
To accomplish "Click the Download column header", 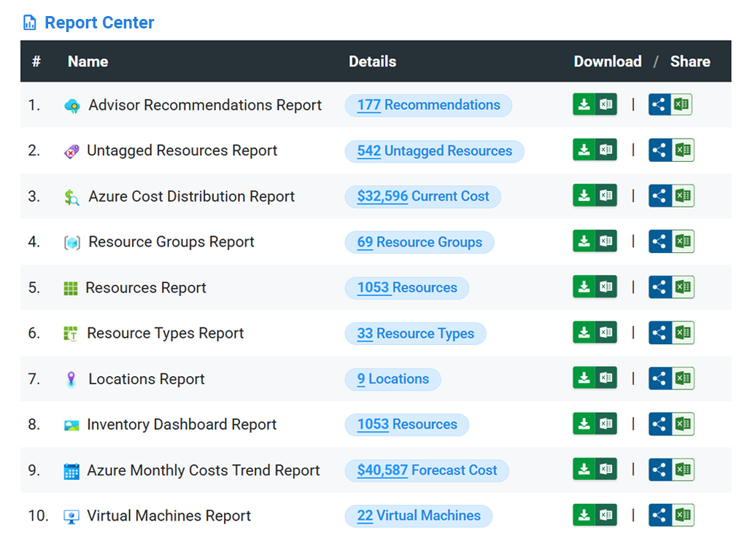I will click(608, 61).
